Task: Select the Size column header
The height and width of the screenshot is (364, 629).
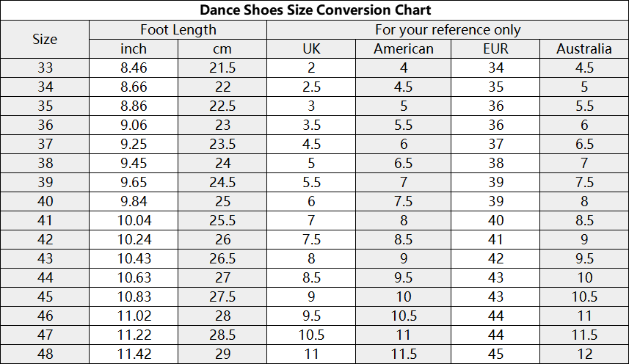Action: (x=45, y=39)
